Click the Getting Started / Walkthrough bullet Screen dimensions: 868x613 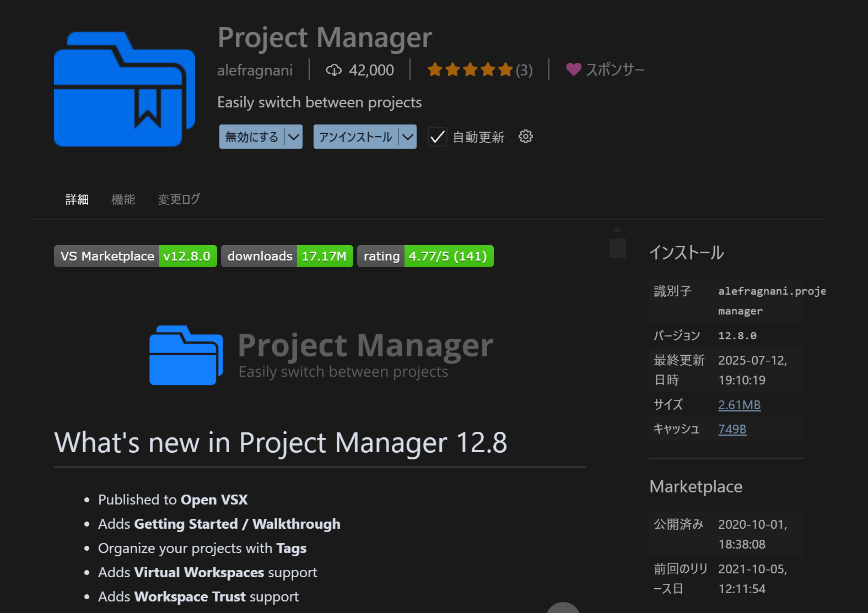tap(219, 524)
